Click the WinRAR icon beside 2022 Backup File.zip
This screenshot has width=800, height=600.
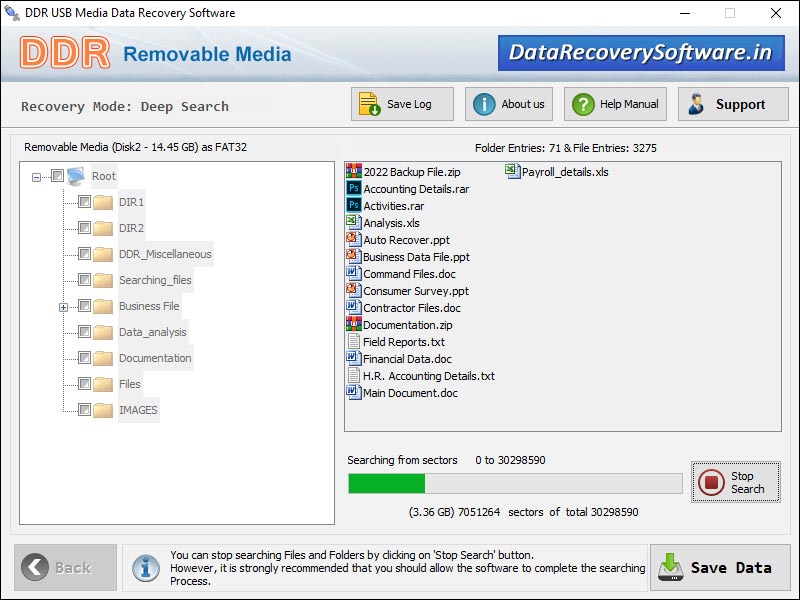tap(352, 171)
